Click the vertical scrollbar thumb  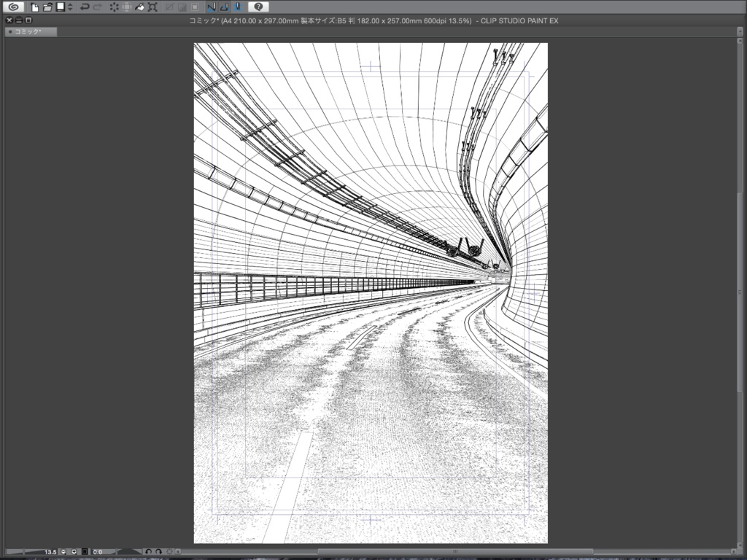pyautogui.click(x=740, y=292)
